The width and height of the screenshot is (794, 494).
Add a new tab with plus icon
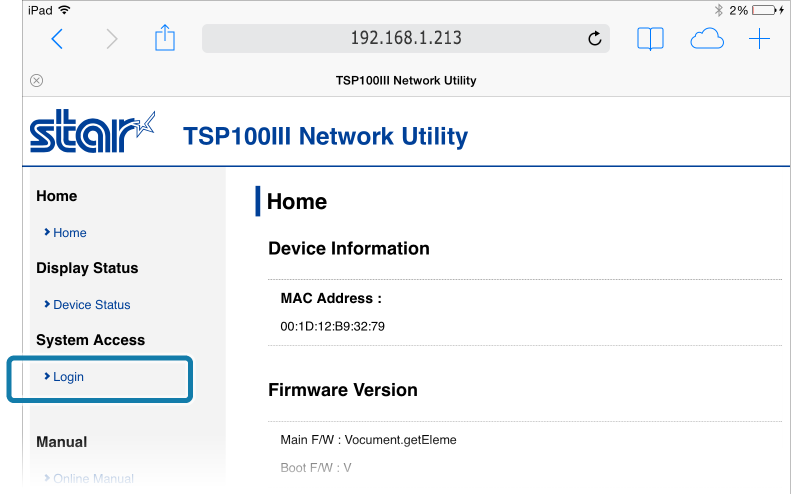point(759,39)
